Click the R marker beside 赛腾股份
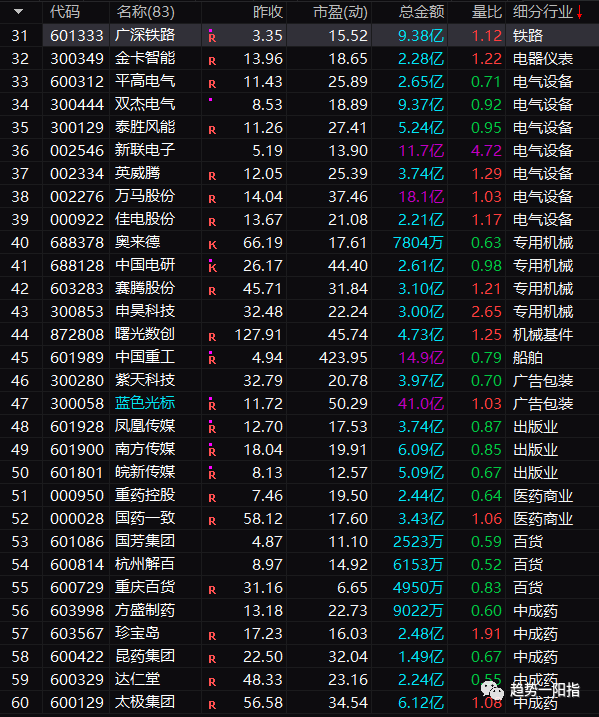Viewport: 599px width, 717px height. pos(212,291)
